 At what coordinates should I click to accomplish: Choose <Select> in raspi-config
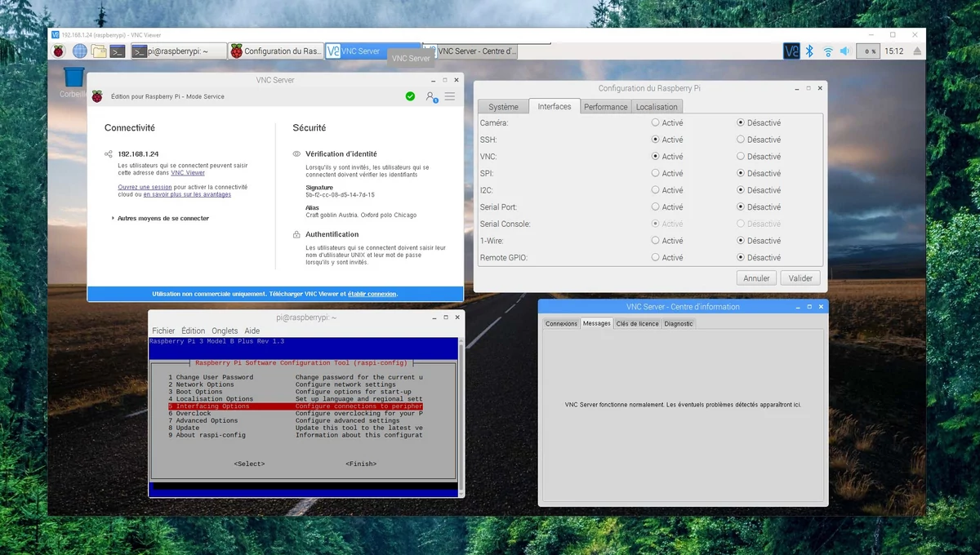[249, 464]
